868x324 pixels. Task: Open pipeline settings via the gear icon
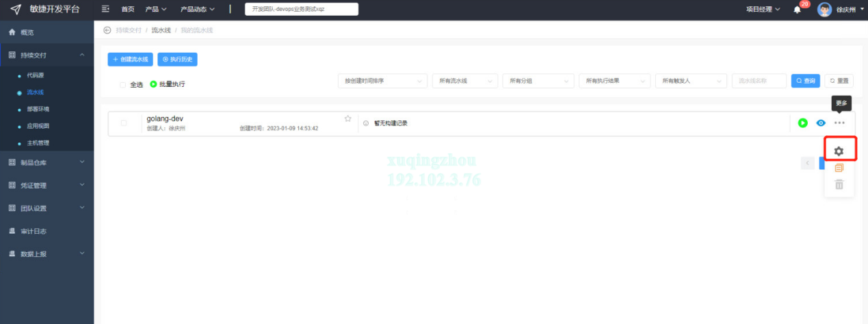[839, 151]
